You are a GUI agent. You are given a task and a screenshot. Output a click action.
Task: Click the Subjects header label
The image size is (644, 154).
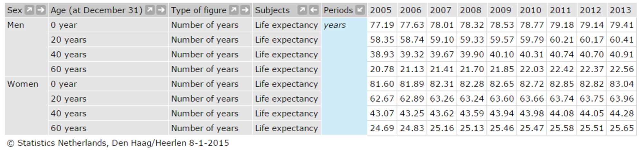pos(272,10)
